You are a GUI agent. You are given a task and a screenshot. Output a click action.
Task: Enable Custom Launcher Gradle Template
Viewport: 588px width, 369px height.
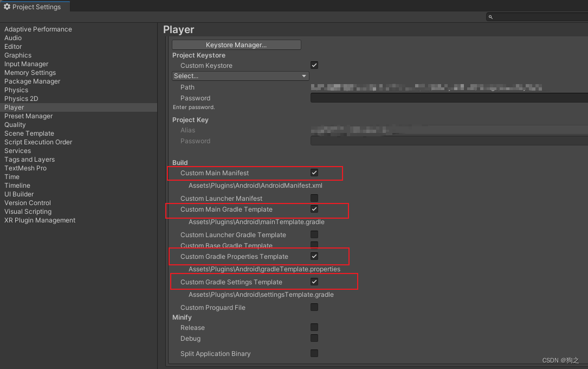[x=314, y=234]
